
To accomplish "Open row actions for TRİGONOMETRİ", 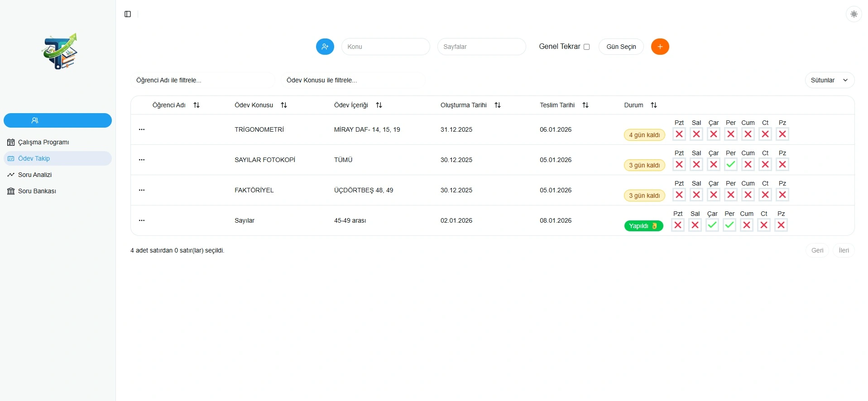I will click(x=142, y=129).
